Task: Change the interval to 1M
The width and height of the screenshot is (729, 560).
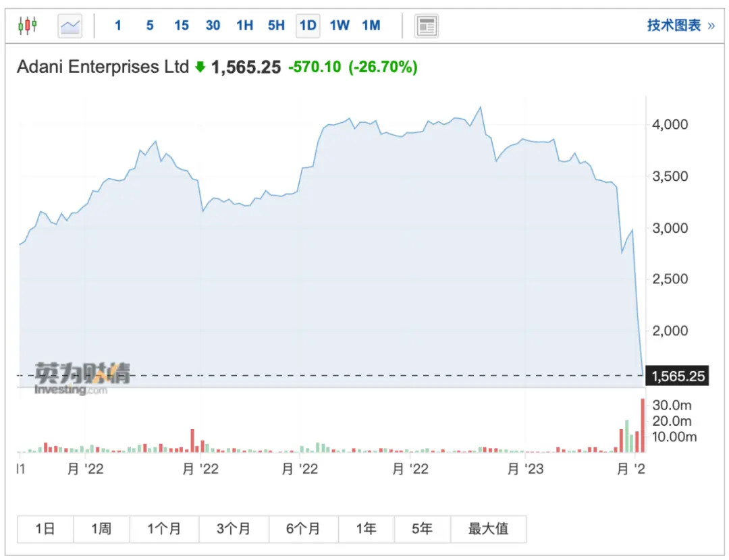Action: 371,25
